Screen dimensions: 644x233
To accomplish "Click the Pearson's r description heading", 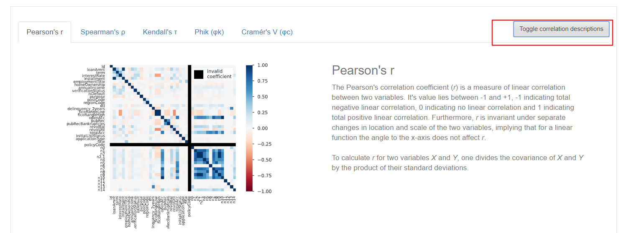I will tap(363, 70).
